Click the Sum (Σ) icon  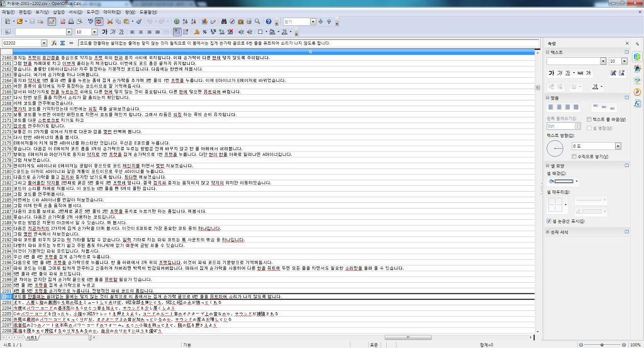click(x=62, y=43)
